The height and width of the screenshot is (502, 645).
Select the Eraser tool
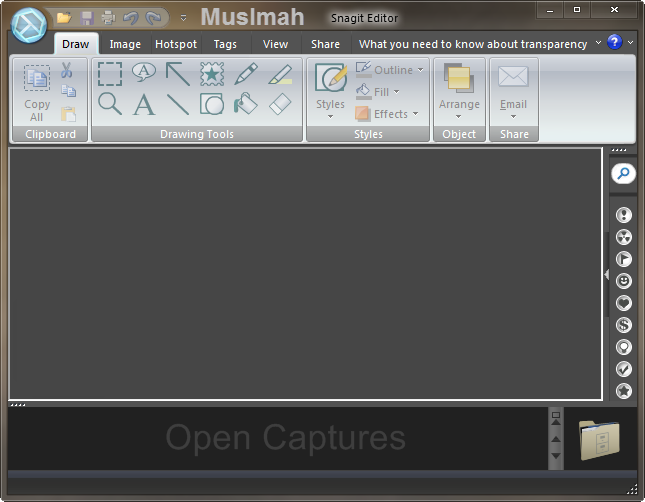click(x=280, y=104)
